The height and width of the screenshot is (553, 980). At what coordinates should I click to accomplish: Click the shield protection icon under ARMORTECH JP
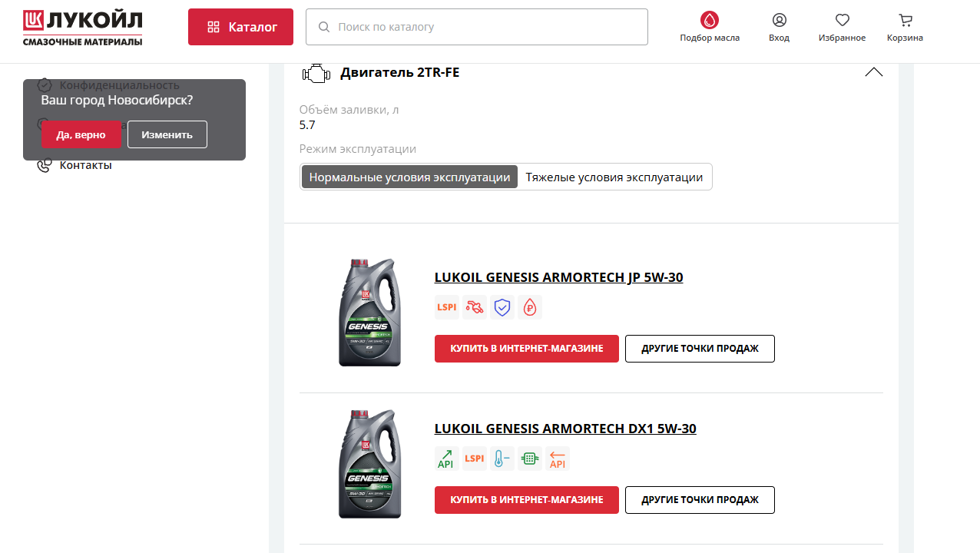[x=502, y=307]
